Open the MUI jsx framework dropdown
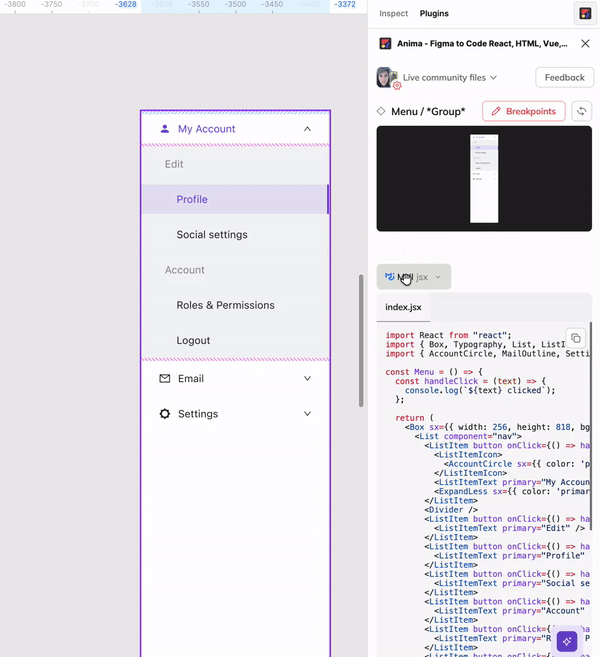The width and height of the screenshot is (600, 657). click(413, 277)
